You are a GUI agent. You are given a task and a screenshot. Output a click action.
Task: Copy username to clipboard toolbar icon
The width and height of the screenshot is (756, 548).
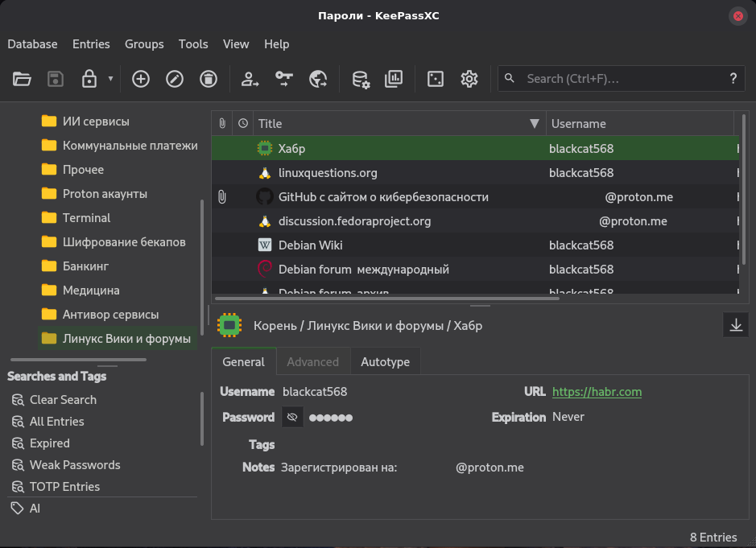coord(250,79)
